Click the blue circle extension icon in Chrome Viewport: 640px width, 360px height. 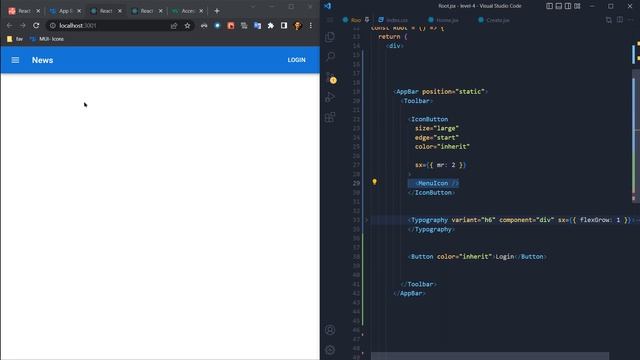coord(217,26)
